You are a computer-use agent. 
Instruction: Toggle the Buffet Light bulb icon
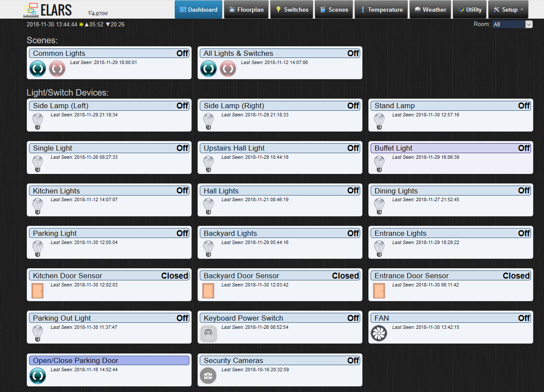pos(379,164)
